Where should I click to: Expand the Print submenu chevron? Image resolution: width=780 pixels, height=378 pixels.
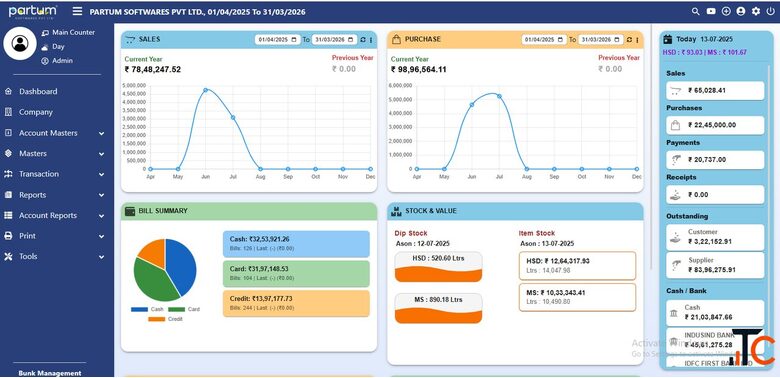[101, 236]
